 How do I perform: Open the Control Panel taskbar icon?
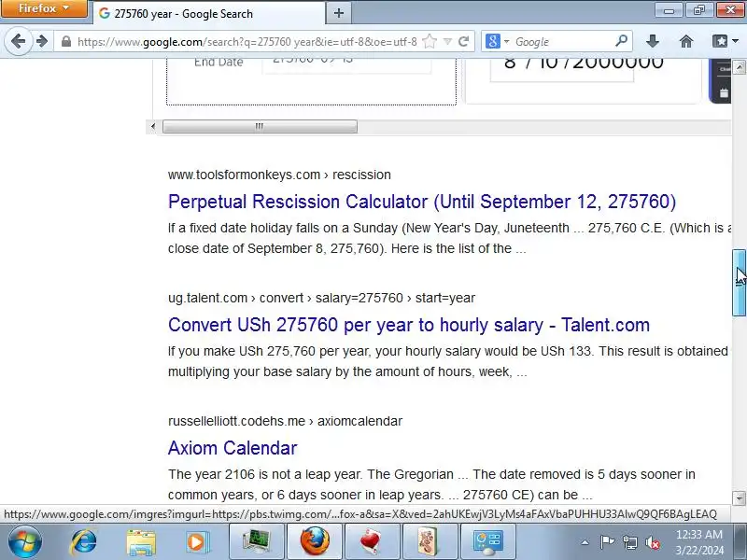point(487,541)
